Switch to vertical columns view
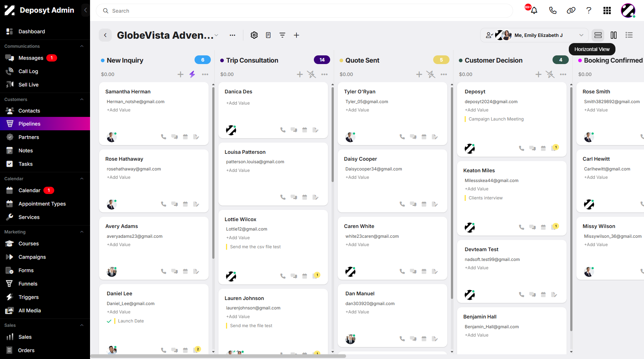The image size is (644, 359). click(x=614, y=35)
